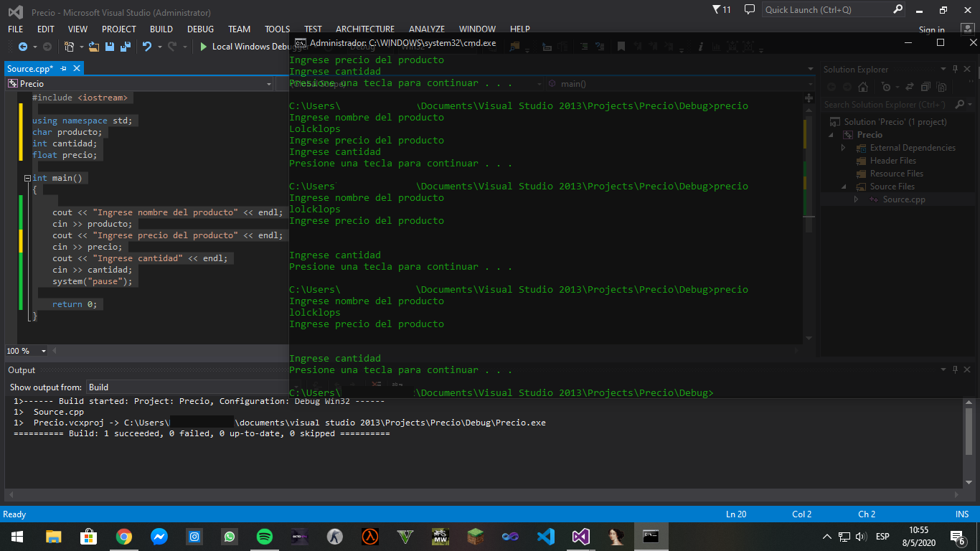Open the TEAM menu

(x=239, y=29)
